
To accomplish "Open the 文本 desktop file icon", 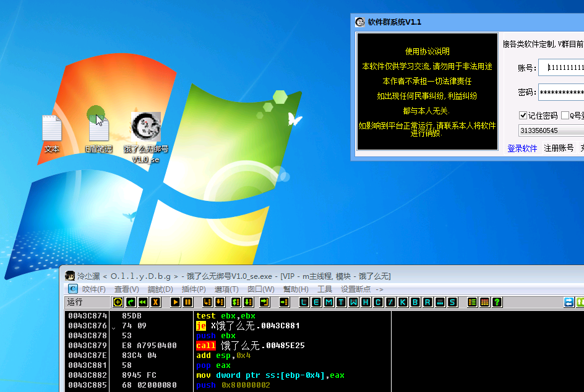I will tap(52, 134).
